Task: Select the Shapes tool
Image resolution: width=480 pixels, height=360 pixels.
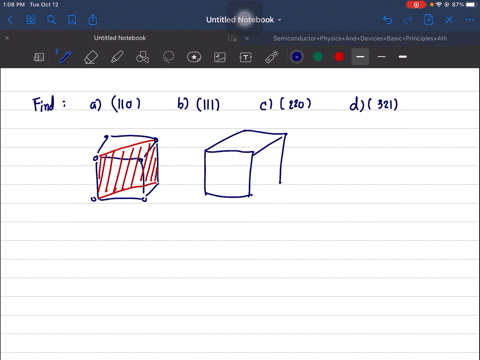Action: click(x=142, y=57)
